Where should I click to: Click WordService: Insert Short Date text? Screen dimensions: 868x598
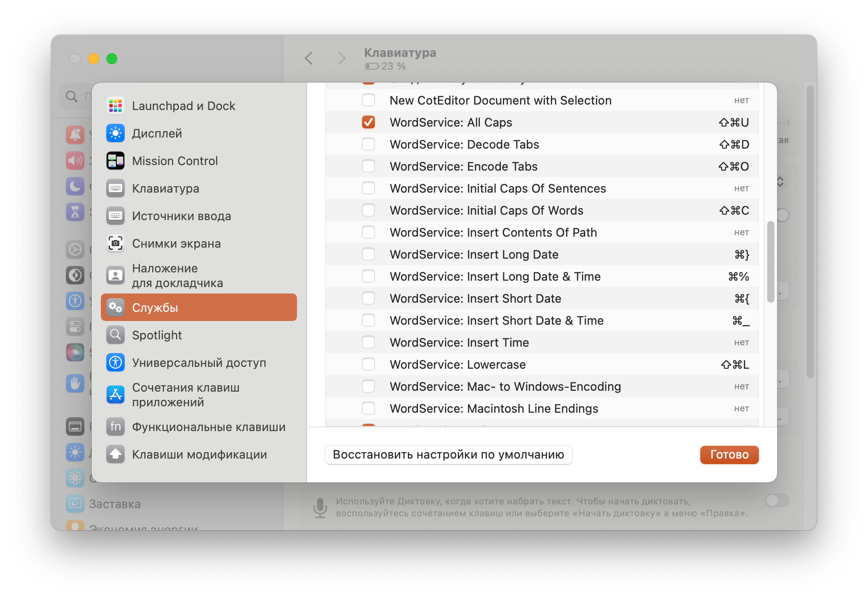[475, 299]
